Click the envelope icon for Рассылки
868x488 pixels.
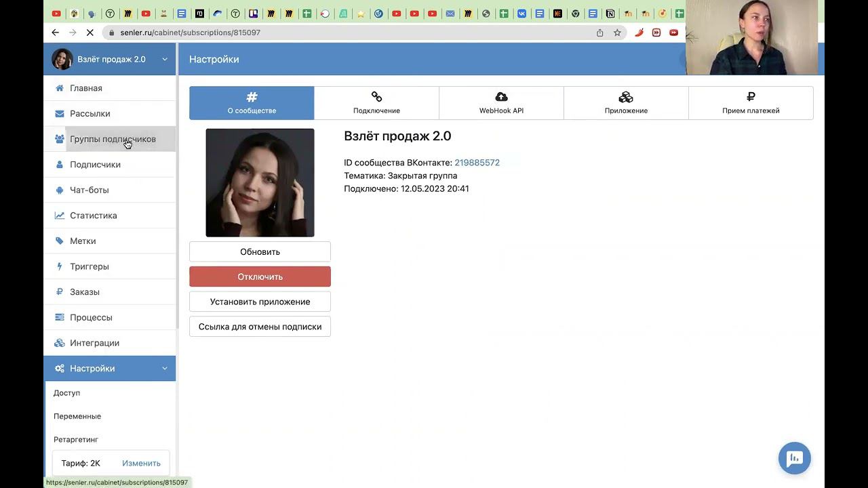60,114
